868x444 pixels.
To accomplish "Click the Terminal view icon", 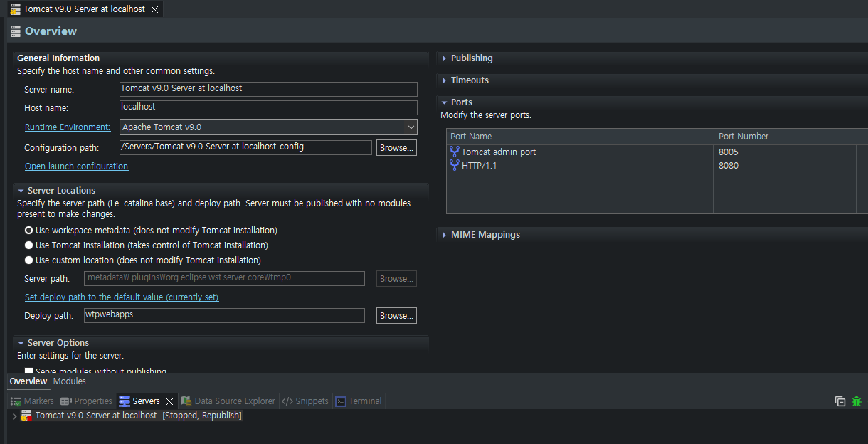I will coord(341,401).
